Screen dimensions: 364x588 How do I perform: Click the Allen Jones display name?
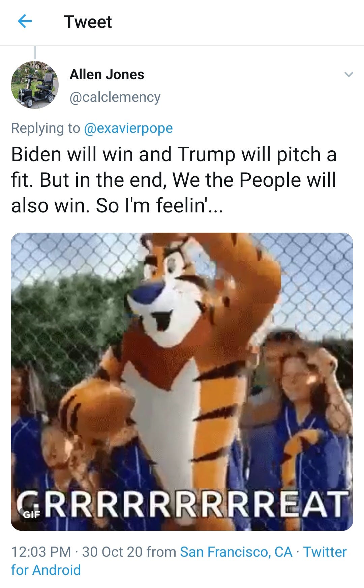tap(107, 75)
